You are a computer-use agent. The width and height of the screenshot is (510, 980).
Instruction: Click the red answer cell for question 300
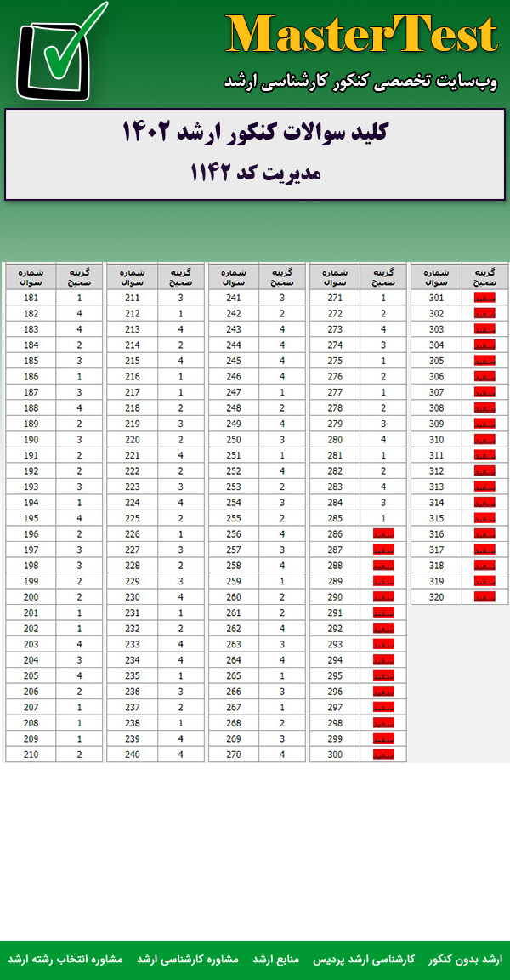pyautogui.click(x=382, y=754)
